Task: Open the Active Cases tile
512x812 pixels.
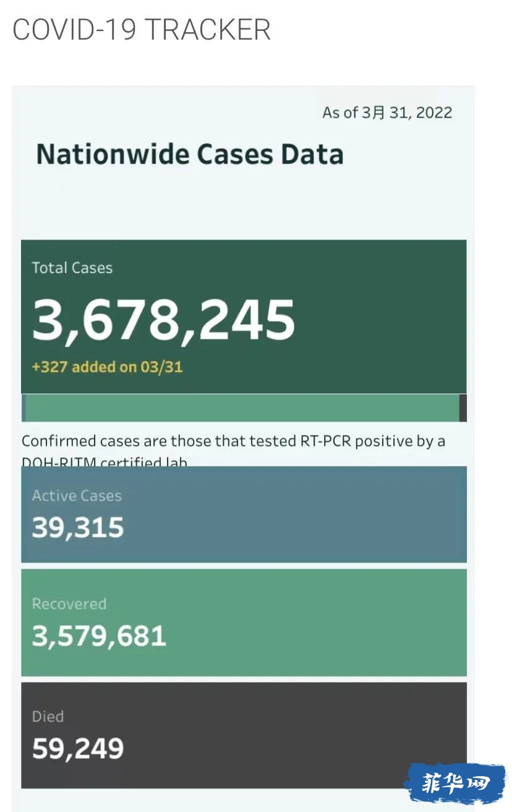Action: point(244,514)
